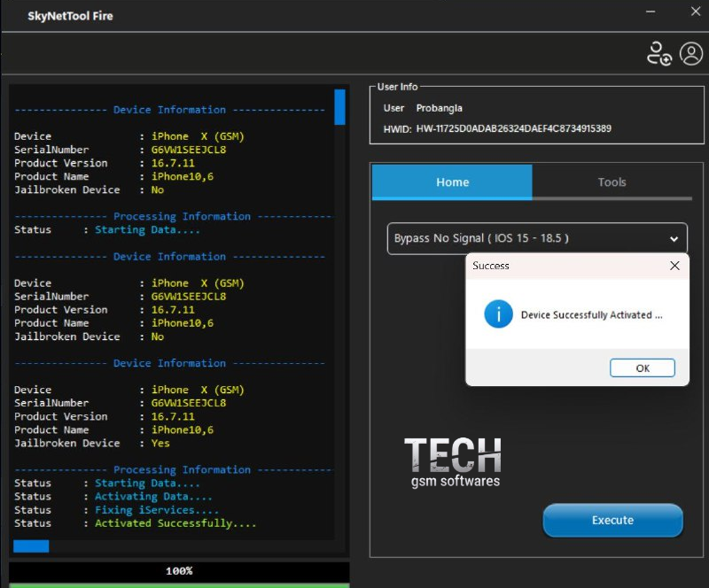709x588 pixels.
Task: Click the first 'Device Information' log header
Action: point(169,110)
